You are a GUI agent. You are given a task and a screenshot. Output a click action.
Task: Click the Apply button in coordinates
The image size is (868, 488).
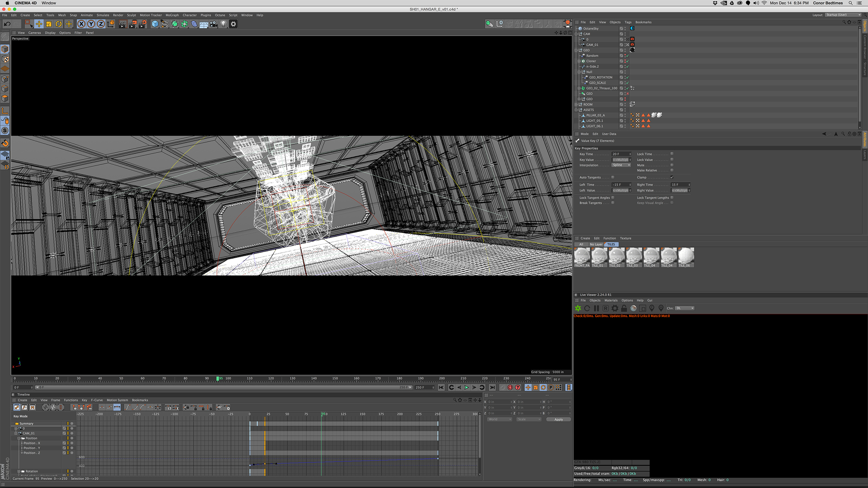point(559,419)
